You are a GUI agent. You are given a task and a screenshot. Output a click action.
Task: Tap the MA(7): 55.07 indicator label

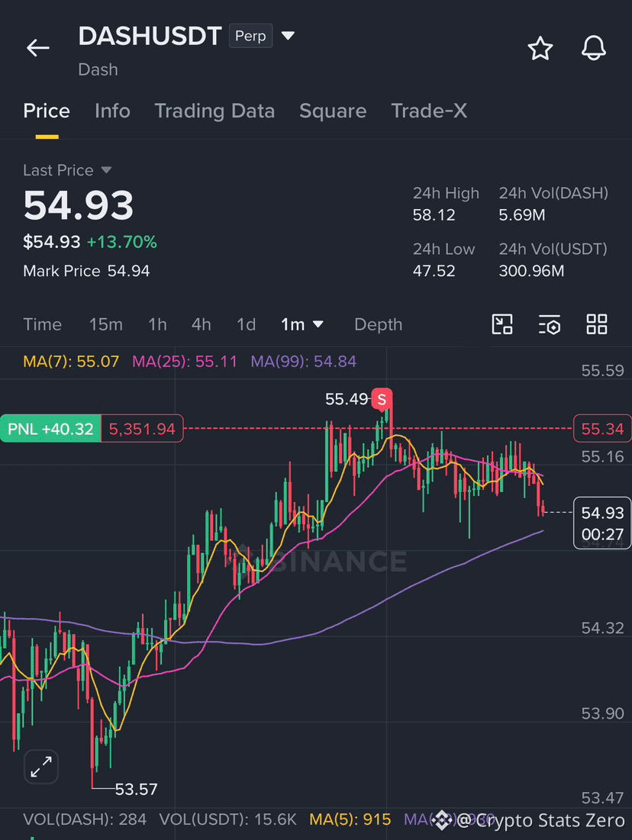[71, 361]
